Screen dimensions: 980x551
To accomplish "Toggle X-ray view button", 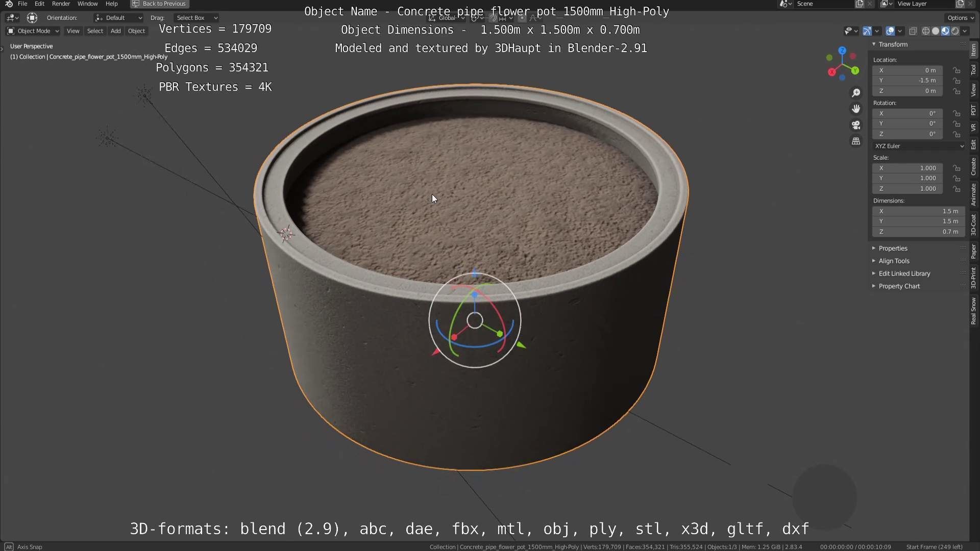I will [913, 31].
